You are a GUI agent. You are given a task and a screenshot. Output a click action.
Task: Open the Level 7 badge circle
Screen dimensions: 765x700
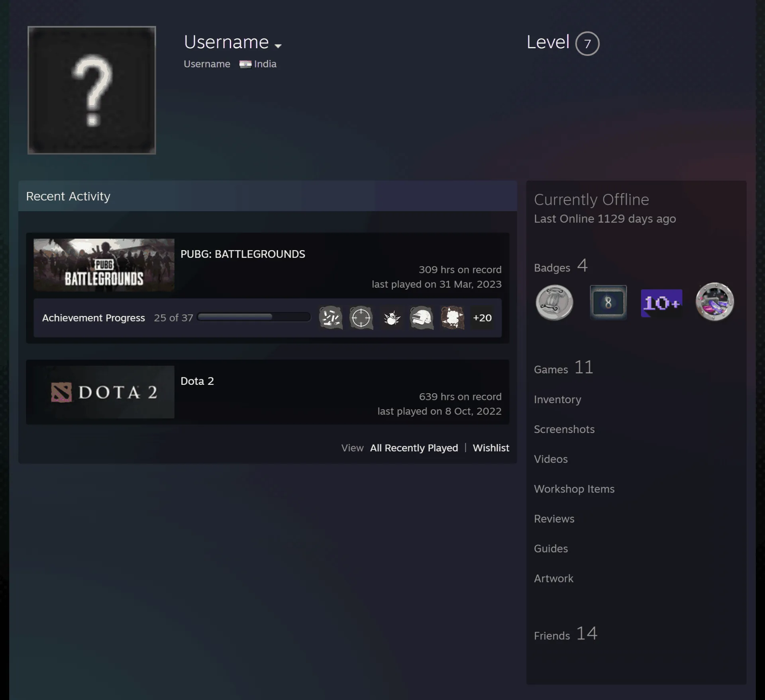(587, 43)
